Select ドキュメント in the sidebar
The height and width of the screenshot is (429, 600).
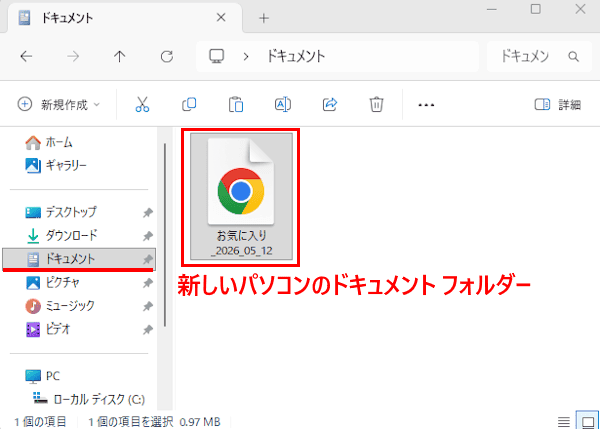(x=79, y=259)
